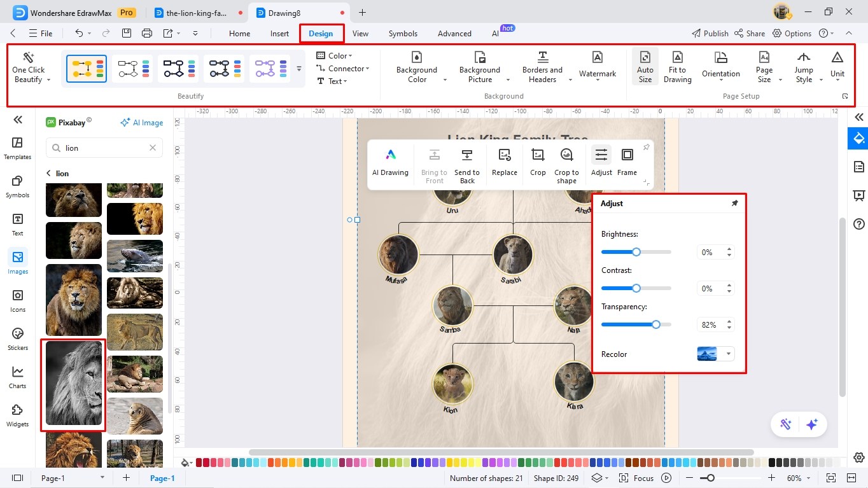Screen dimensions: 868x488
Task: Open Symbols panel in sidebar
Action: click(17, 186)
